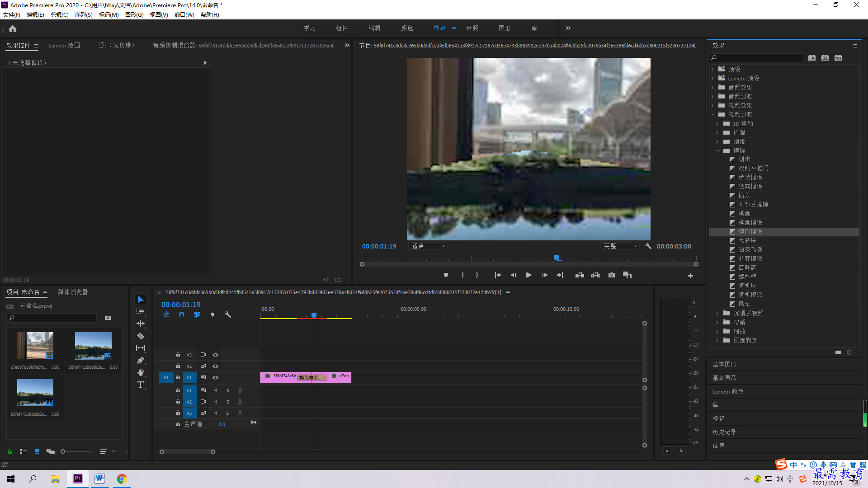
Task: Expand the 视频效果 folder
Action: (x=712, y=105)
